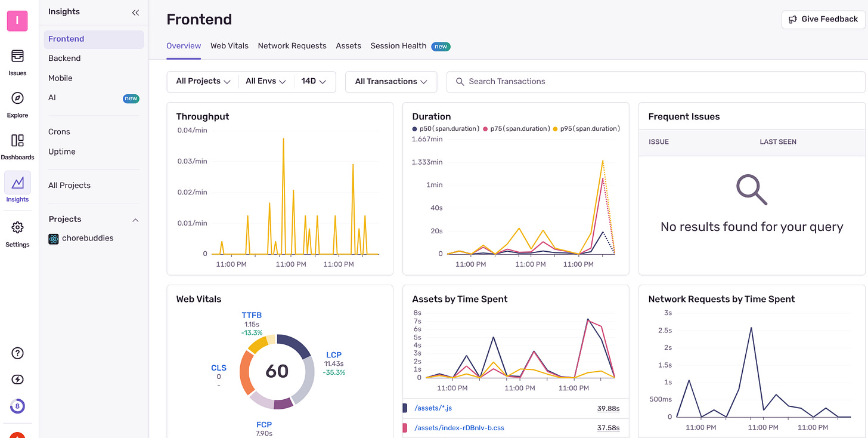Open the All Envs dropdown

(x=266, y=81)
